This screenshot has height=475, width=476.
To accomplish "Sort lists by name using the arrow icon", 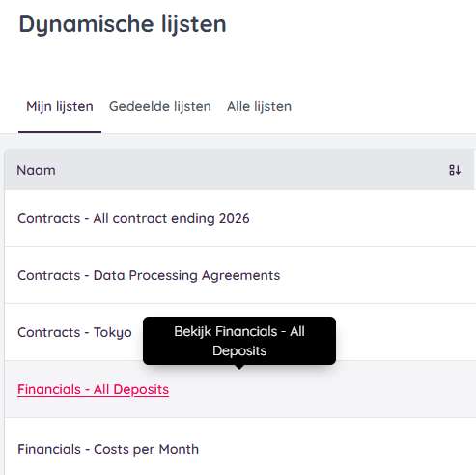I will pos(455,170).
